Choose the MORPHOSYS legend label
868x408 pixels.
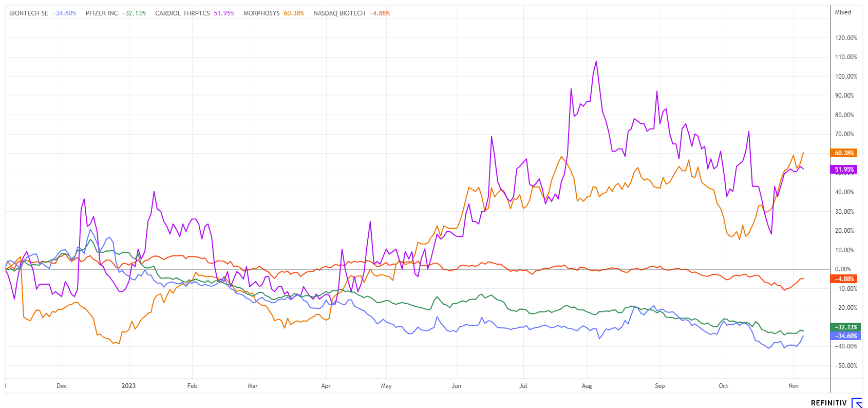pos(261,13)
